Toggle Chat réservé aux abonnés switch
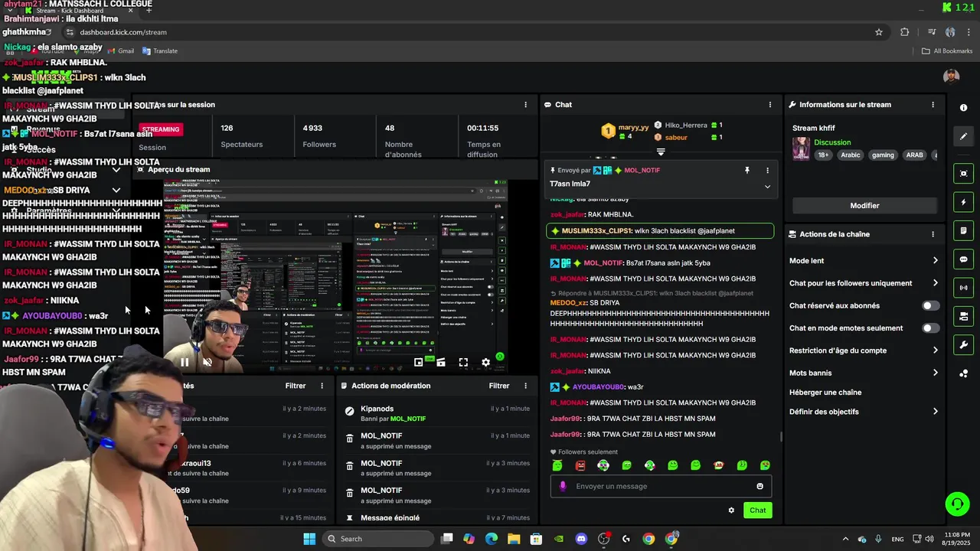The height and width of the screenshot is (551, 980). tap(930, 305)
